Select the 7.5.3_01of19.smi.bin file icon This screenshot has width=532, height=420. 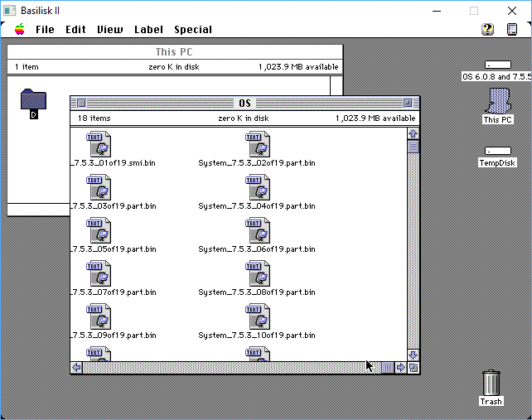[x=99, y=144]
